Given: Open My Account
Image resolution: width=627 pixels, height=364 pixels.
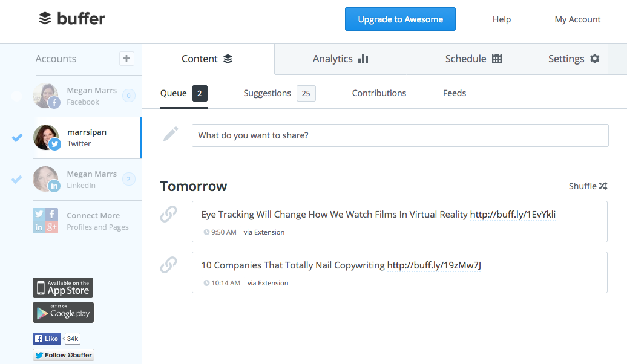Looking at the screenshot, I should coord(577,19).
